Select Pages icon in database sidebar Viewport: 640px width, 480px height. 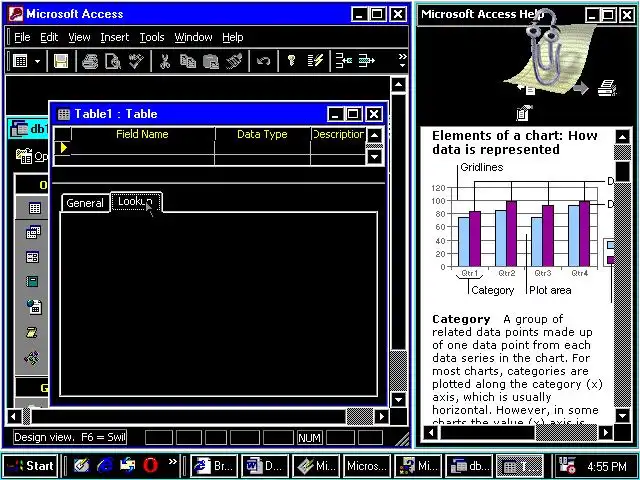[x=34, y=306]
